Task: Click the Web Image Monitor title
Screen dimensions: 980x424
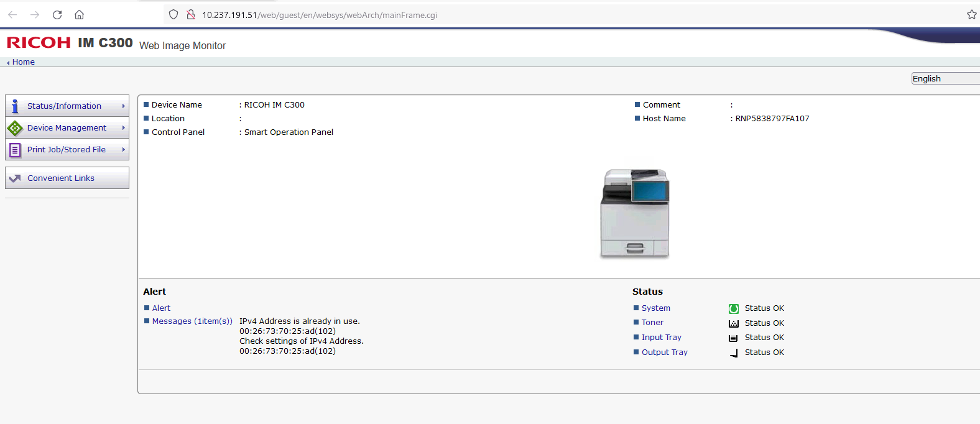Action: [182, 46]
